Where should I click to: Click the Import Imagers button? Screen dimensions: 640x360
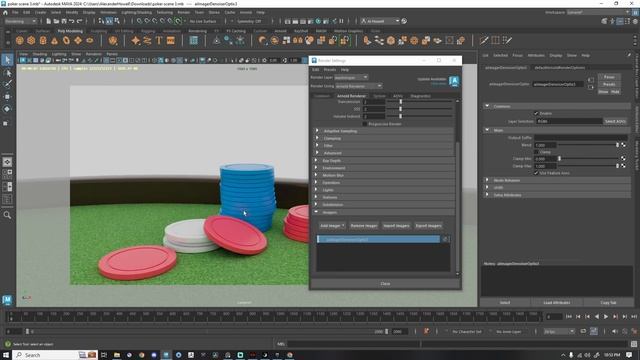click(x=396, y=226)
